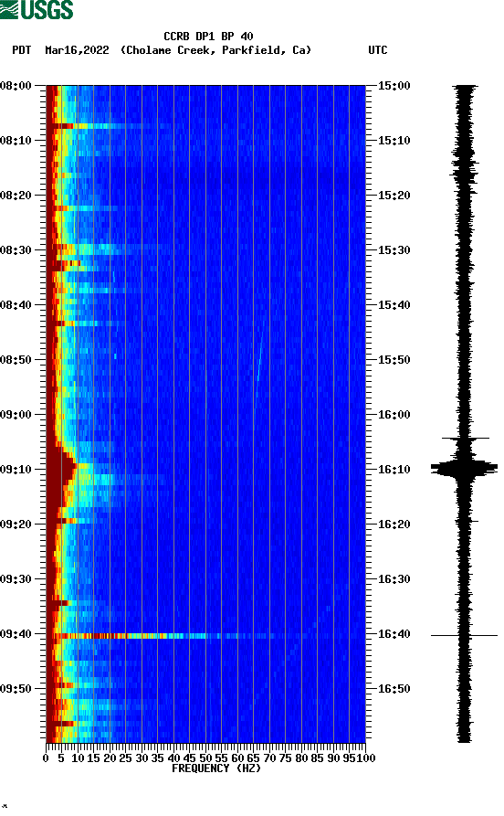The image size is (504, 816).
Task: Click the seismogram spike just before 16:05
Action: pyautogui.click(x=465, y=439)
